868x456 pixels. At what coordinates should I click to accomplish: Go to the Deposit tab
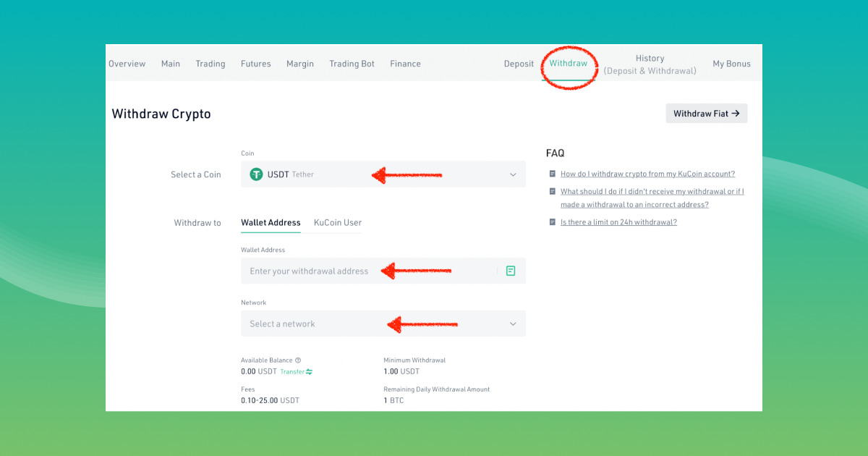coord(519,64)
